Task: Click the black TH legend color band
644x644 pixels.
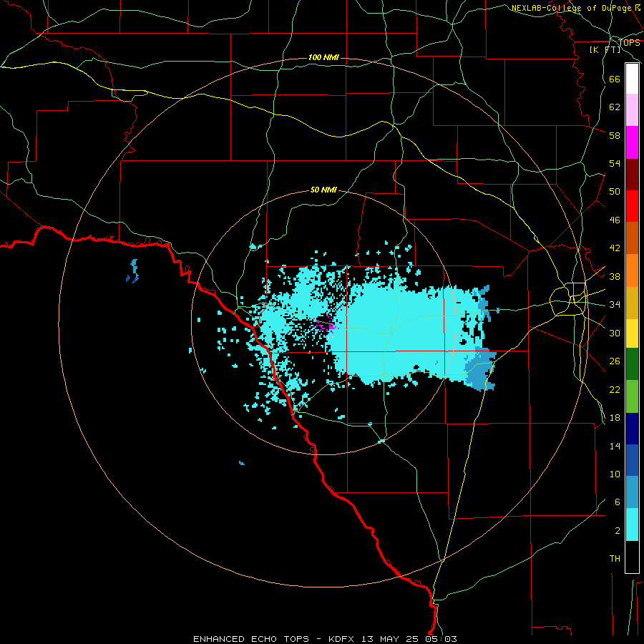Action: pyautogui.click(x=632, y=557)
